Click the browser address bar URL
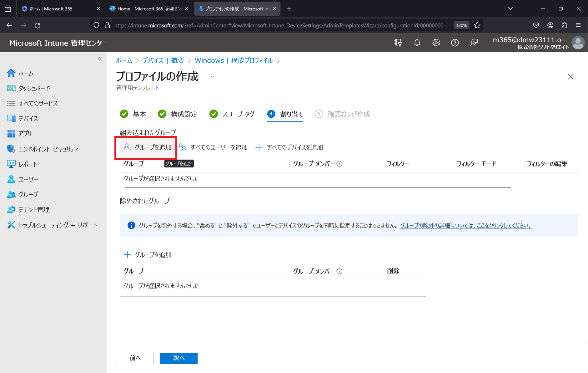Screen dimensions: 588x373 click(281, 25)
